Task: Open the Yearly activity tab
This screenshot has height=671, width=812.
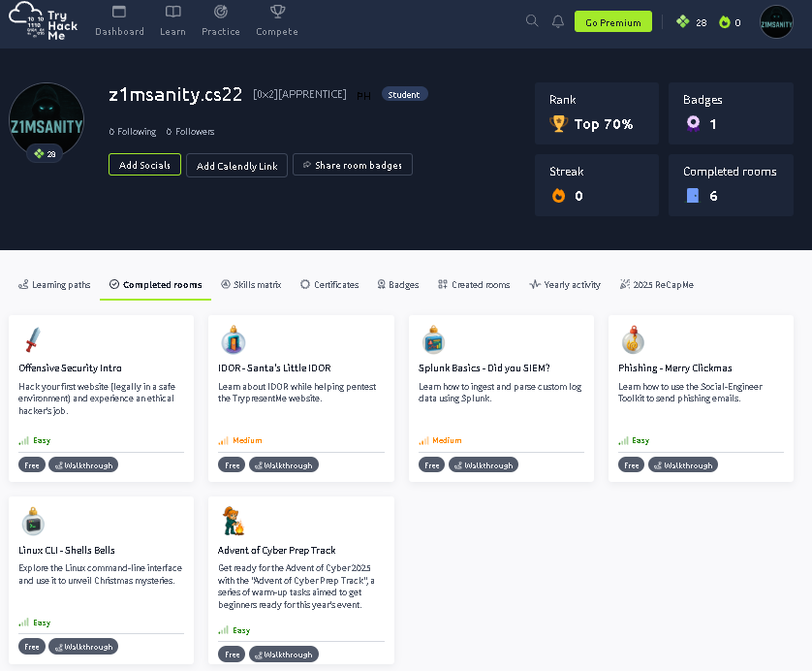Action: click(x=565, y=285)
